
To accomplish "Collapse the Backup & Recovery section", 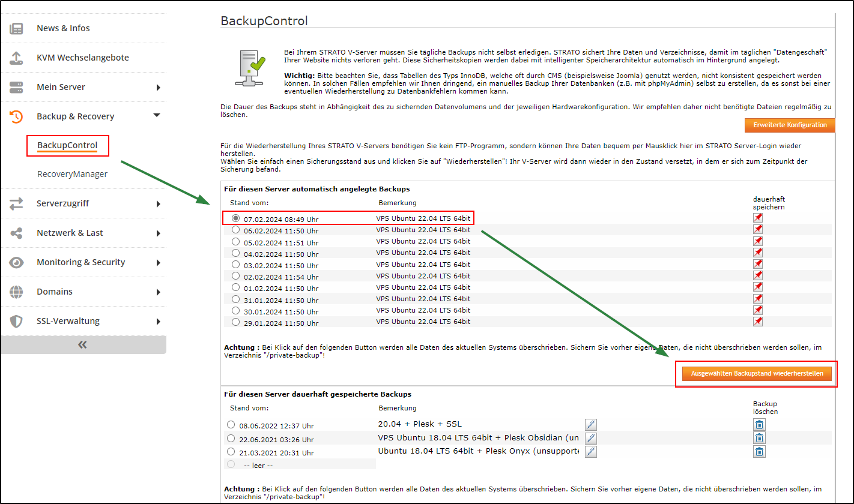I will [x=157, y=116].
